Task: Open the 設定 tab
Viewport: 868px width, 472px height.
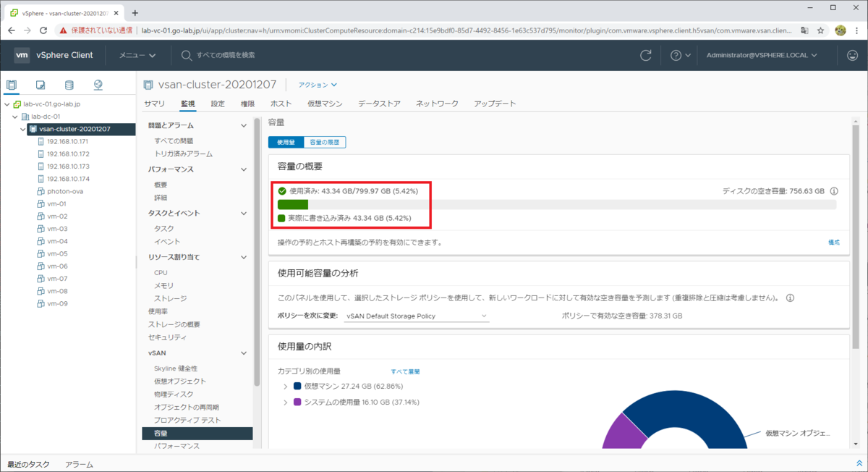Action: (218, 104)
